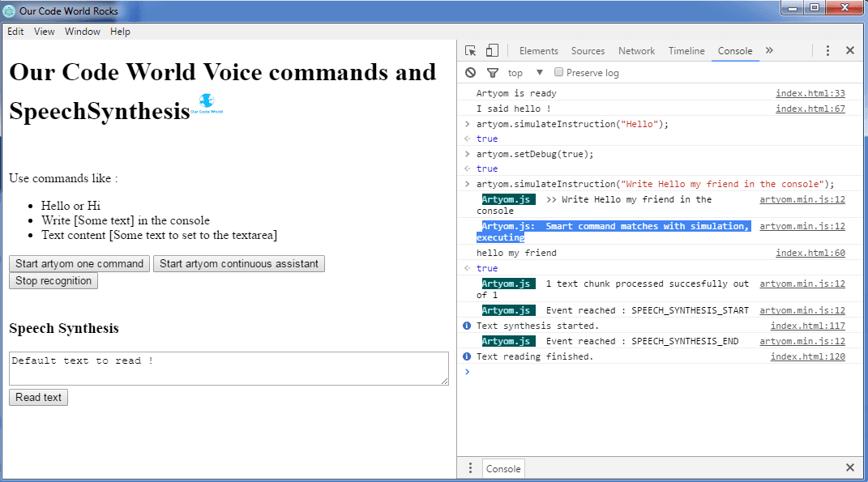Open the console filter funnel icon
The height and width of the screenshot is (482, 868).
pos(492,73)
